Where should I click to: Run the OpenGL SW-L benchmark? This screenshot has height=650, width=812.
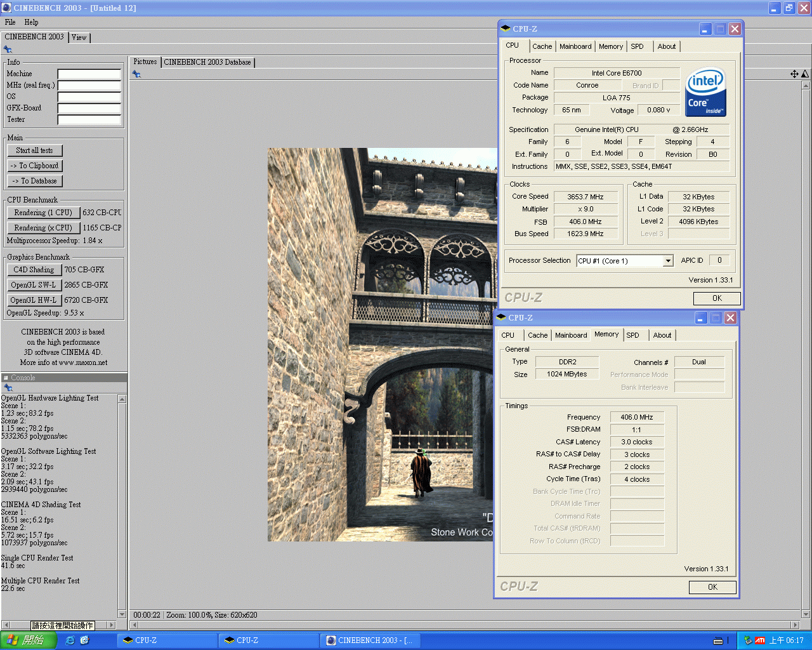(x=34, y=285)
